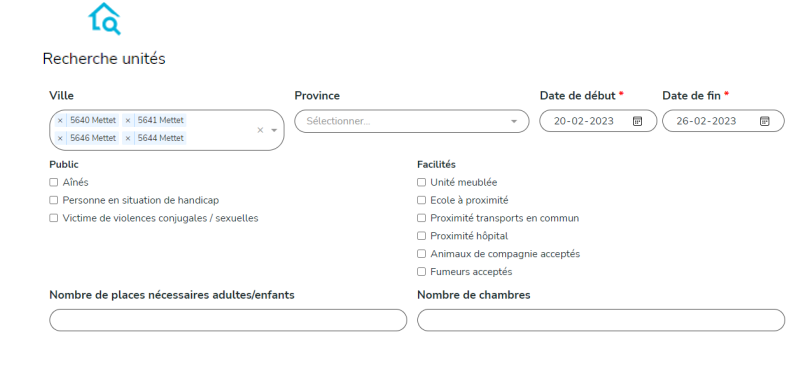
Task: Clear all selected cities in Ville
Action: pos(260,130)
